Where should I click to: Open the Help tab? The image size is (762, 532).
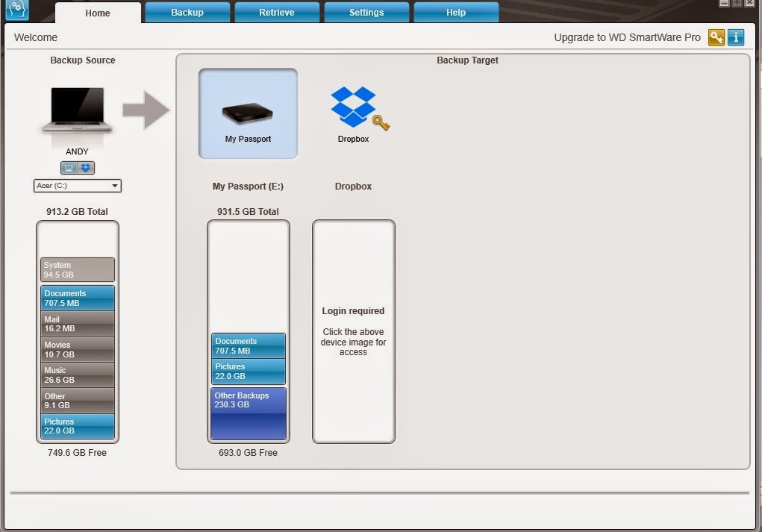[x=456, y=12]
